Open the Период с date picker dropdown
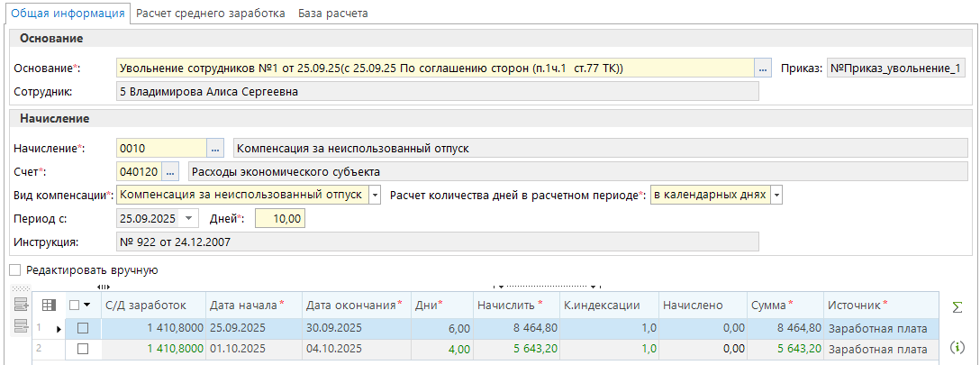Image resolution: width=980 pixels, height=365 pixels. tap(188, 218)
